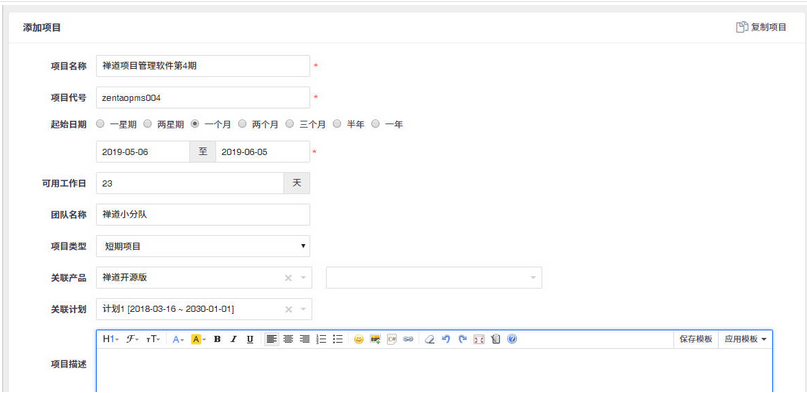The width and height of the screenshot is (807, 393).
Task: Toggle fullscreen editor mode
Action: pos(479,339)
